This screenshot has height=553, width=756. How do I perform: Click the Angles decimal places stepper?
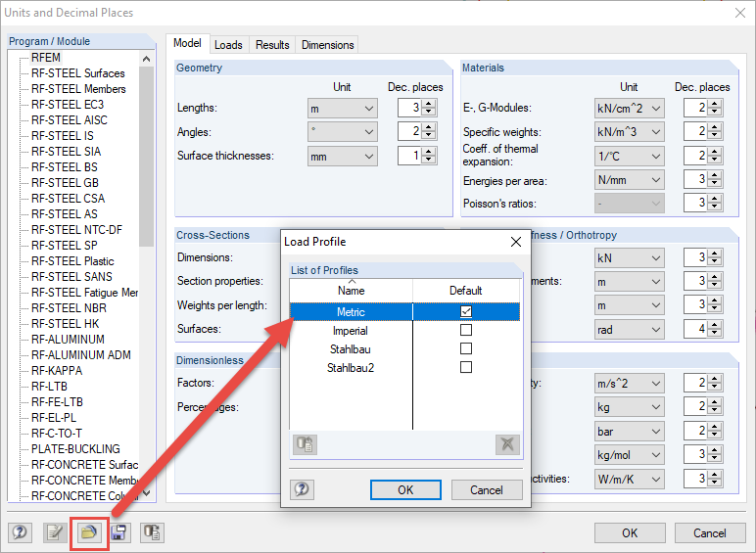tap(429, 131)
